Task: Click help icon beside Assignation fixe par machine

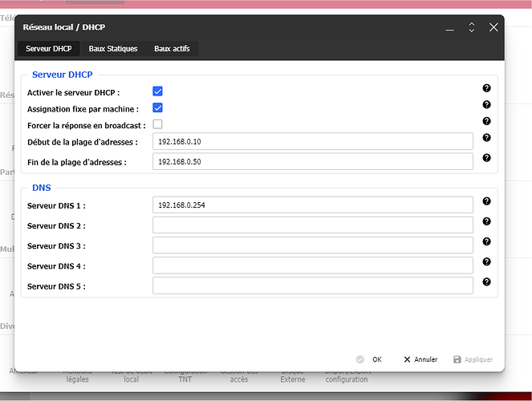Action: click(486, 105)
